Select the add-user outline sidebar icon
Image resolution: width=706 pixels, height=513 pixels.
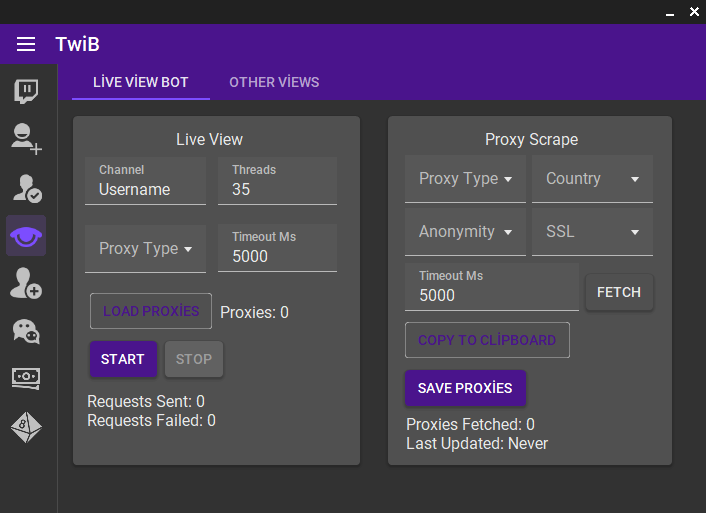(x=26, y=139)
